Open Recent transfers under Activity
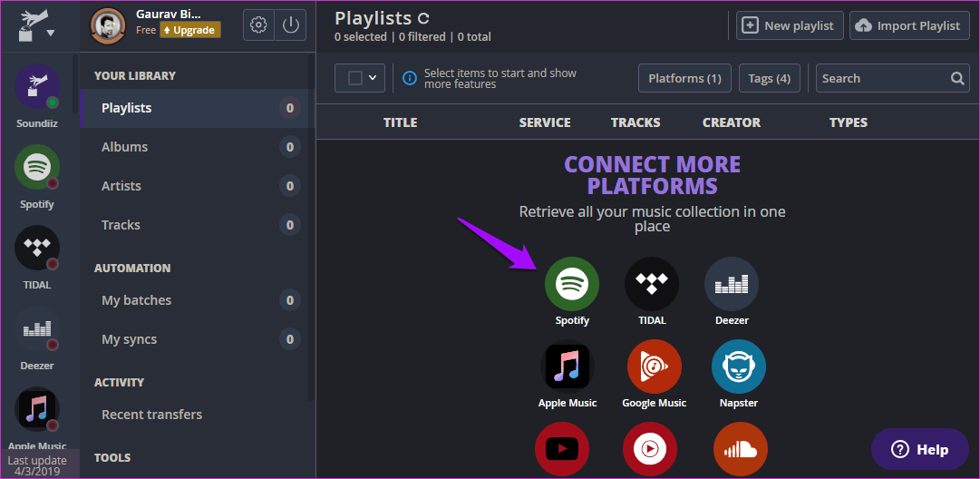 198,415
